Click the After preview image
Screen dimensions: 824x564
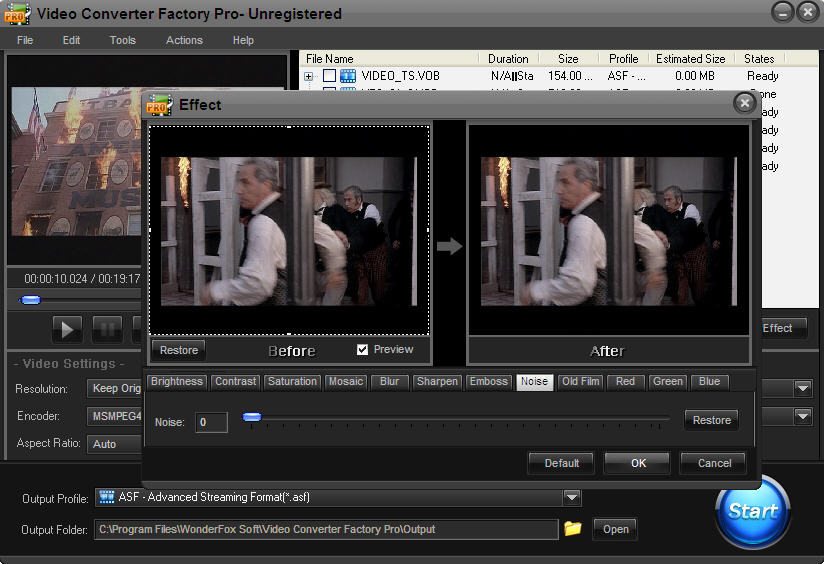pos(609,231)
